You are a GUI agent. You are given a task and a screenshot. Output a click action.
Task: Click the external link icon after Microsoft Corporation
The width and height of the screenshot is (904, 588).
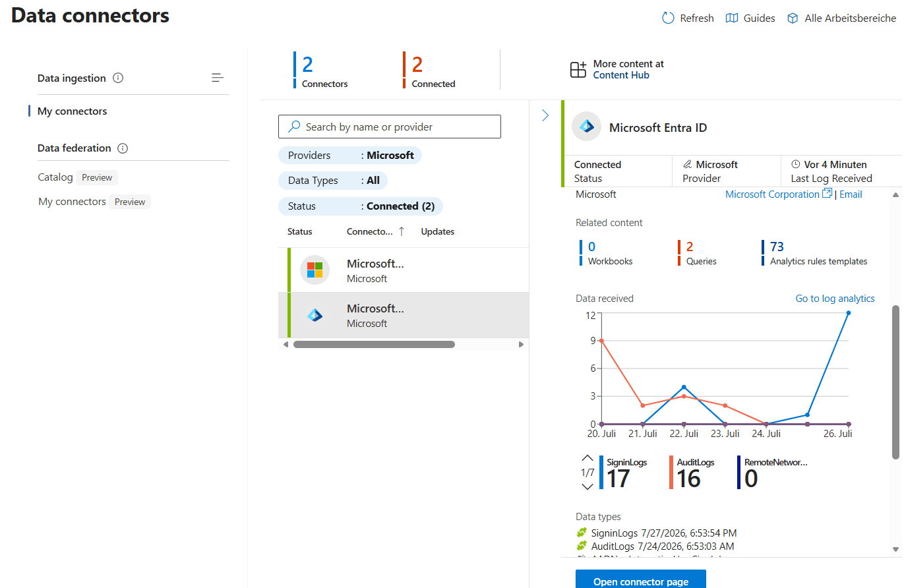tap(827, 194)
